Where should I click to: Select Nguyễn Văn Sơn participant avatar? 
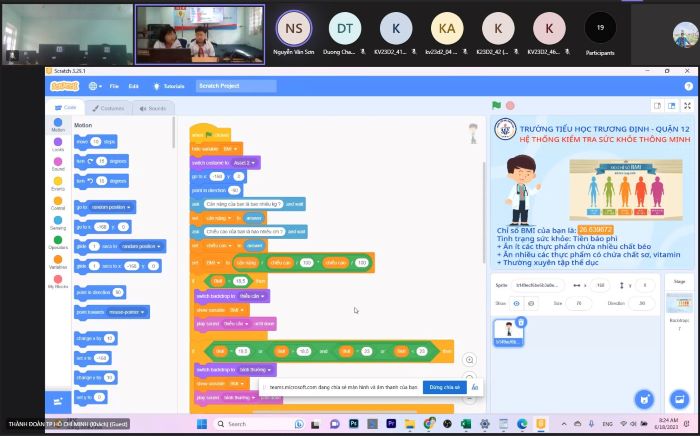point(294,28)
